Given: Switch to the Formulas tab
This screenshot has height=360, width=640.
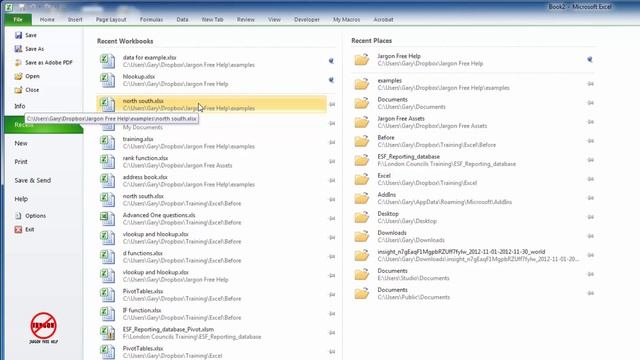Looking at the screenshot, I should (x=151, y=20).
